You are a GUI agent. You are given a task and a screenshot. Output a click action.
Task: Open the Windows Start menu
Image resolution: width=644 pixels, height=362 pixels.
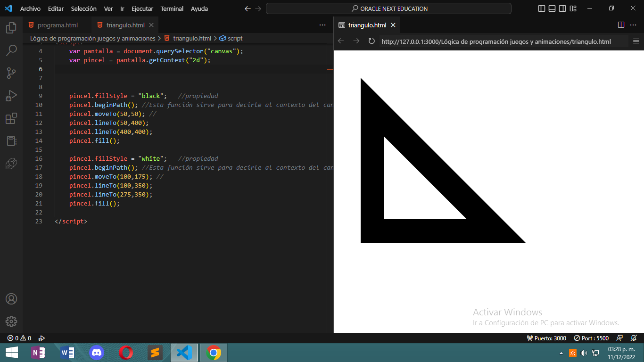11,352
